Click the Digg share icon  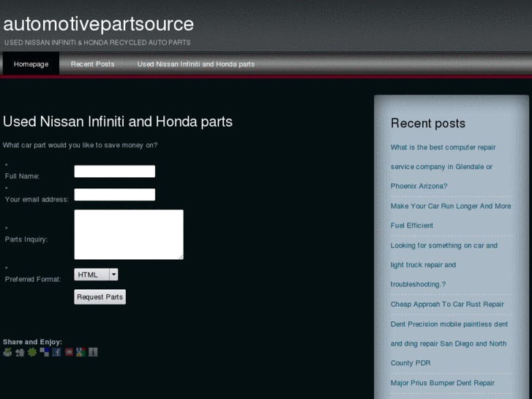[20, 352]
